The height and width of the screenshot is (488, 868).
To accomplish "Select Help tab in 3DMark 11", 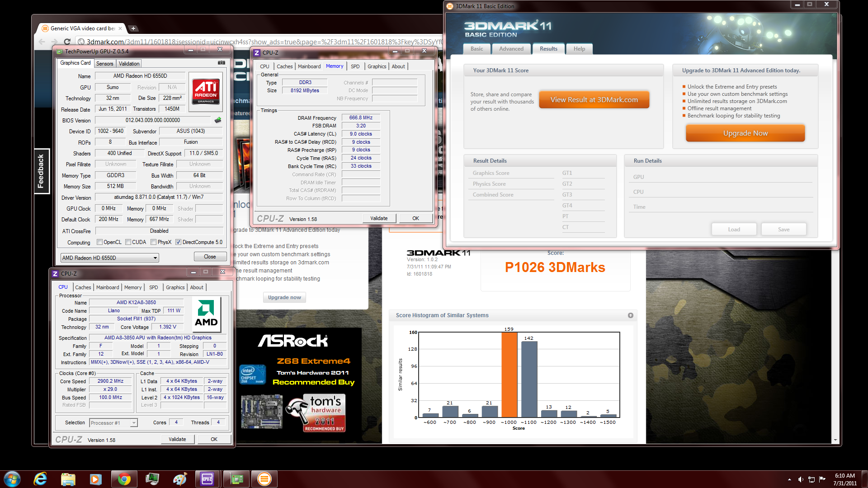I will [x=579, y=49].
